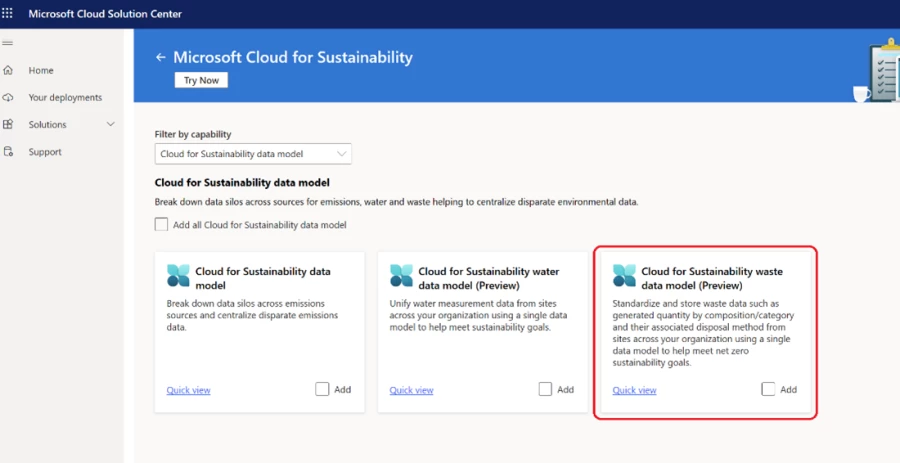Click the Your deployments cloud icon

[x=9, y=98]
